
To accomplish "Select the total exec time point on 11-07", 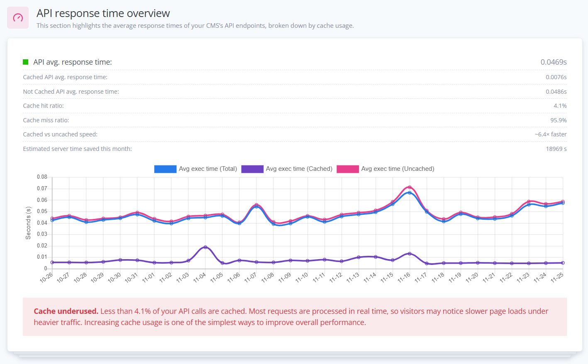I will click(256, 206).
